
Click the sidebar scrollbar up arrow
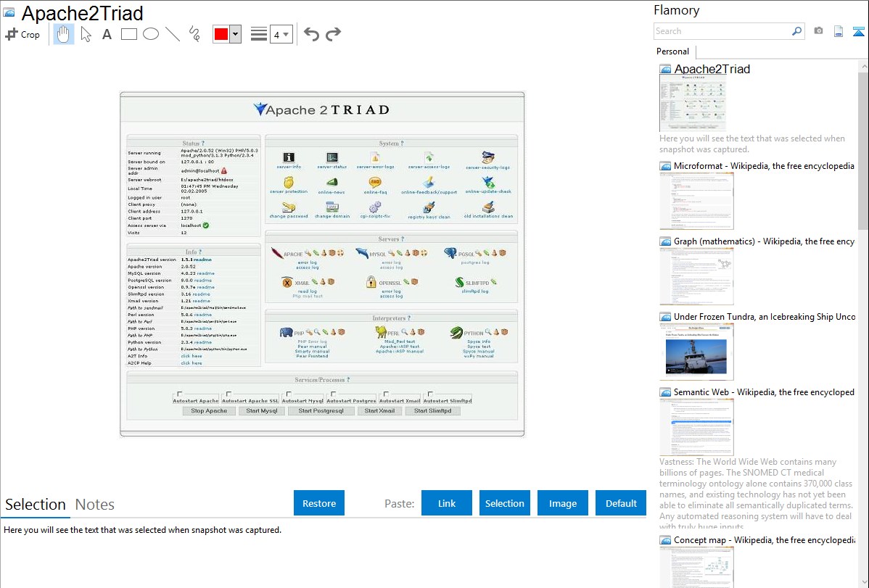[863, 66]
